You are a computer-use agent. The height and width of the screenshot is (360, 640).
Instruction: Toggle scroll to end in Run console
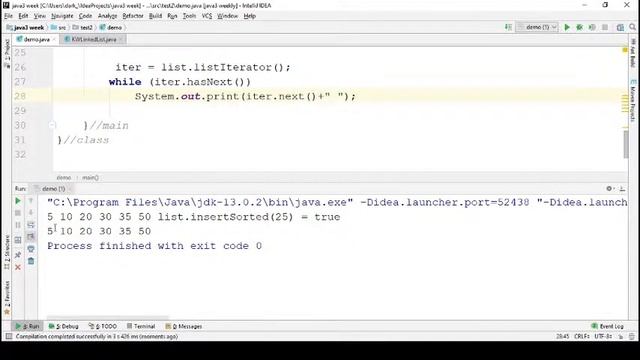tap(31, 237)
